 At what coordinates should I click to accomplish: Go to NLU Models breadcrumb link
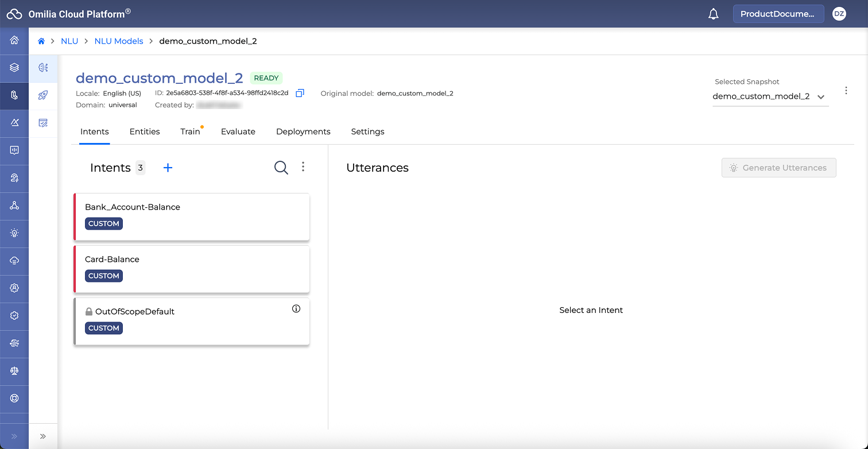119,41
